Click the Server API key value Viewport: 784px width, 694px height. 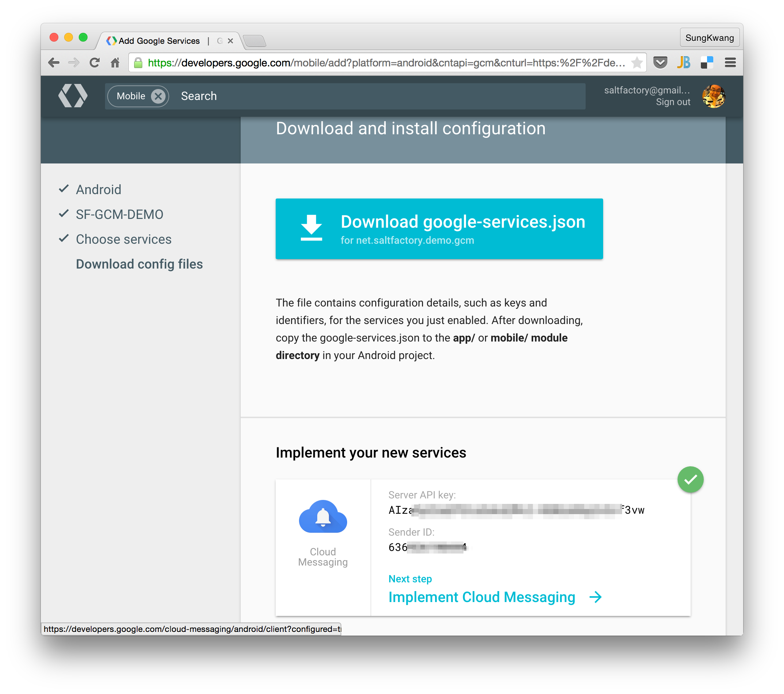click(x=516, y=510)
